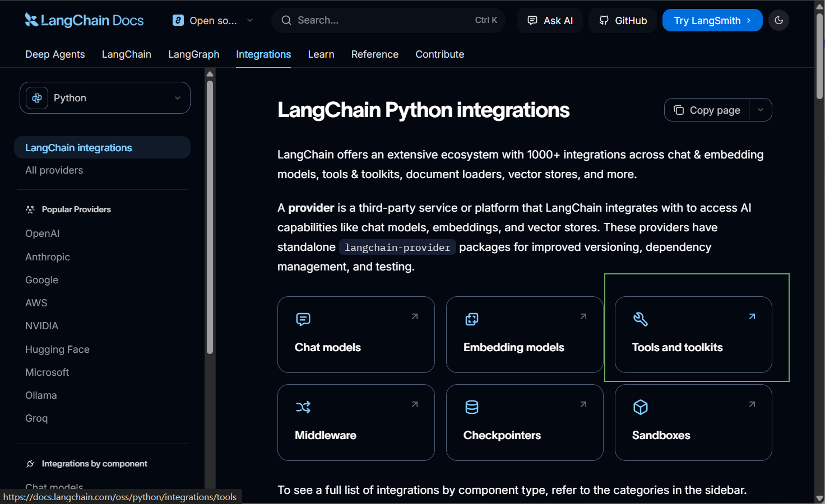Open the GitHub link
Viewport: 825px width, 504px height.
(x=623, y=20)
